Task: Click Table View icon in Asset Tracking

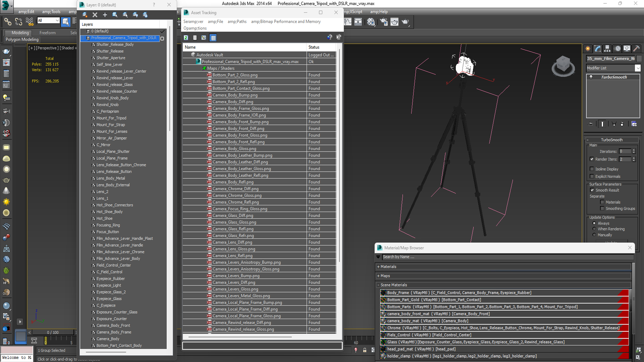Action: pyautogui.click(x=213, y=38)
